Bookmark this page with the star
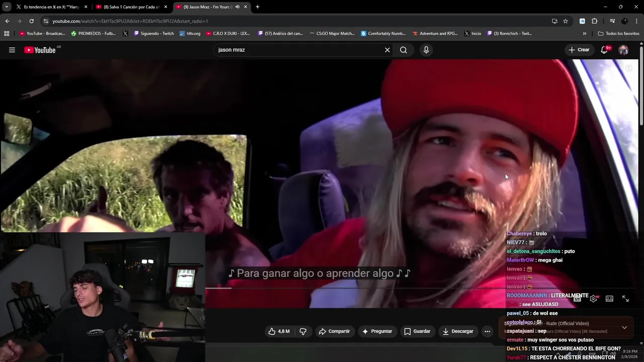644x362 pixels. [566, 21]
